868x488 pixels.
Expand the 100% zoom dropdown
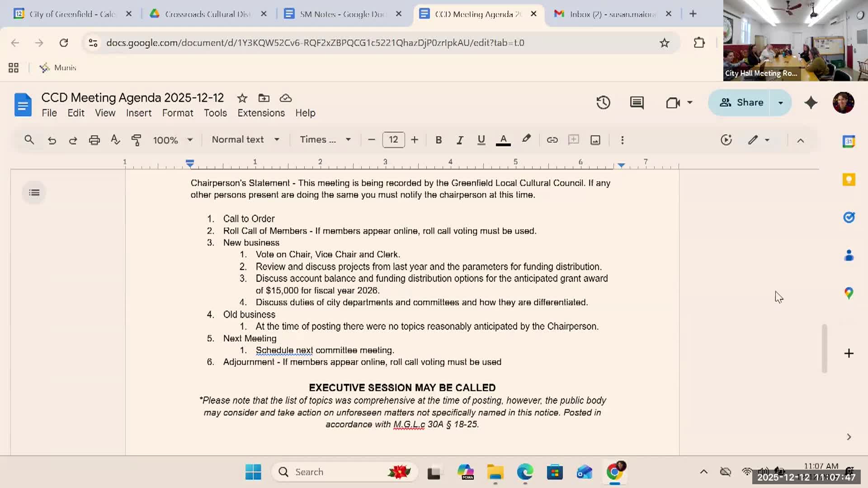point(173,140)
